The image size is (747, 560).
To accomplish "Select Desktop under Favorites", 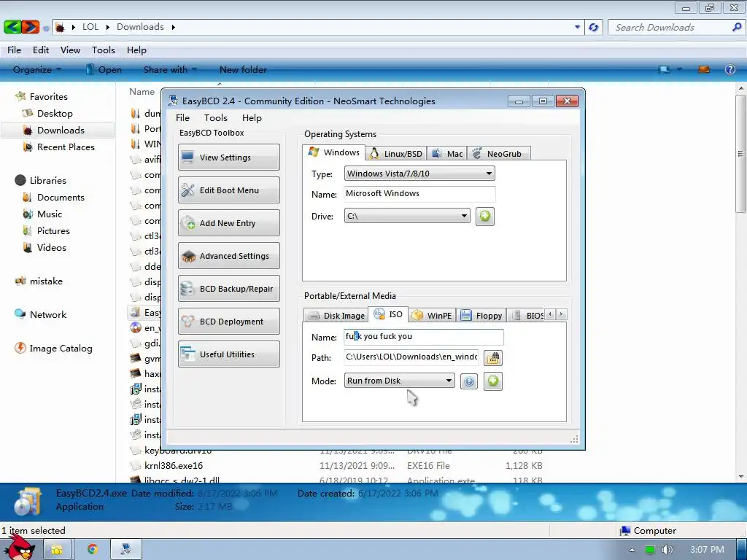I will pos(55,113).
